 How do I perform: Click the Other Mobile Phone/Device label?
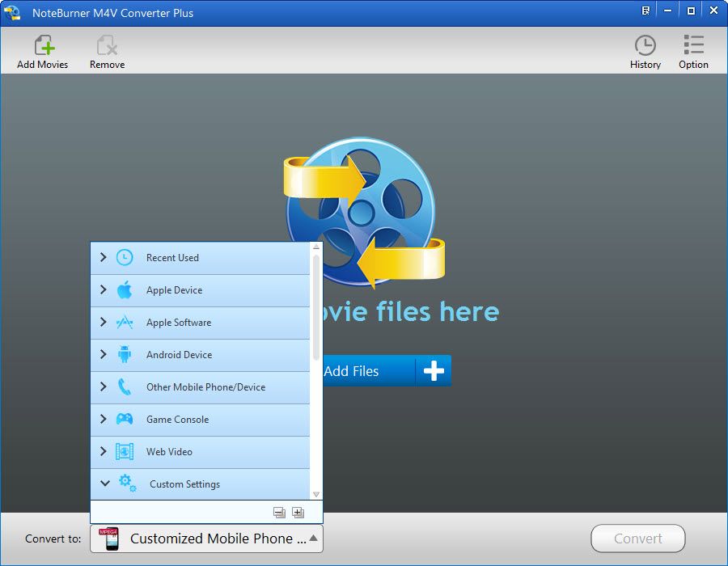point(205,387)
